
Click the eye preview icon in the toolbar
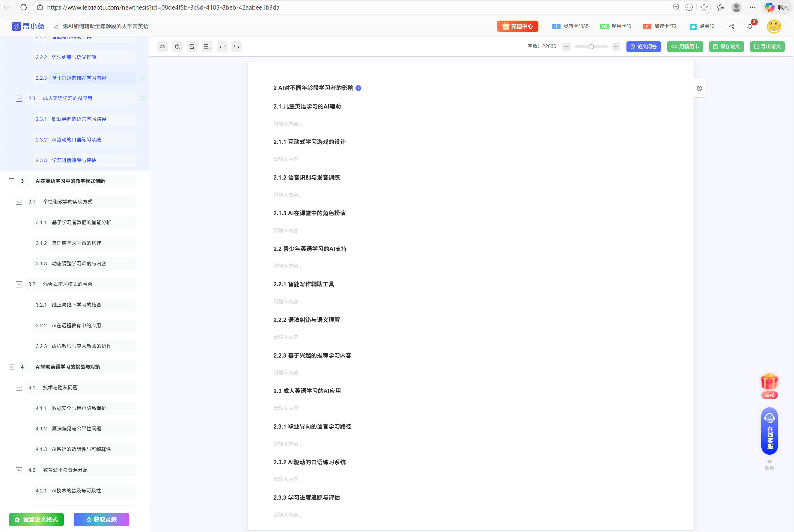pyautogui.click(x=162, y=46)
